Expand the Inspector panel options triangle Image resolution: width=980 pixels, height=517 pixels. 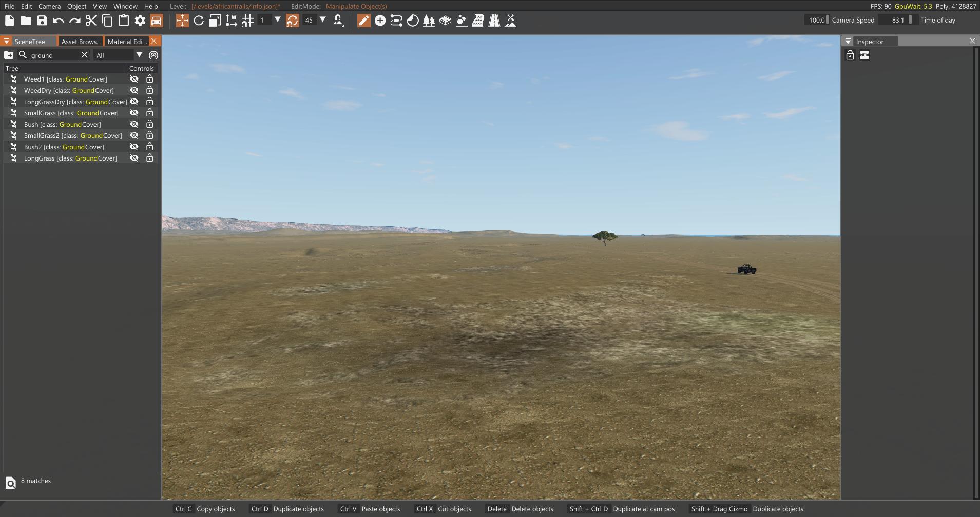pyautogui.click(x=848, y=41)
